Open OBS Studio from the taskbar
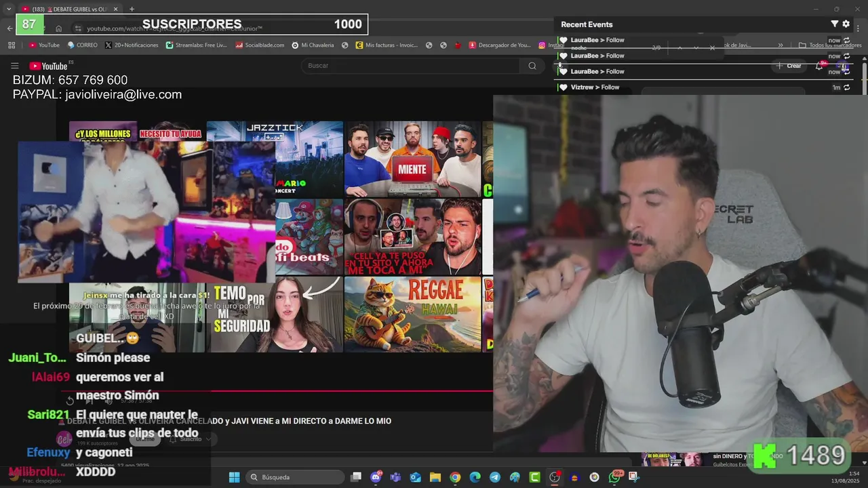Viewport: 868px width, 488px height. pos(555,477)
